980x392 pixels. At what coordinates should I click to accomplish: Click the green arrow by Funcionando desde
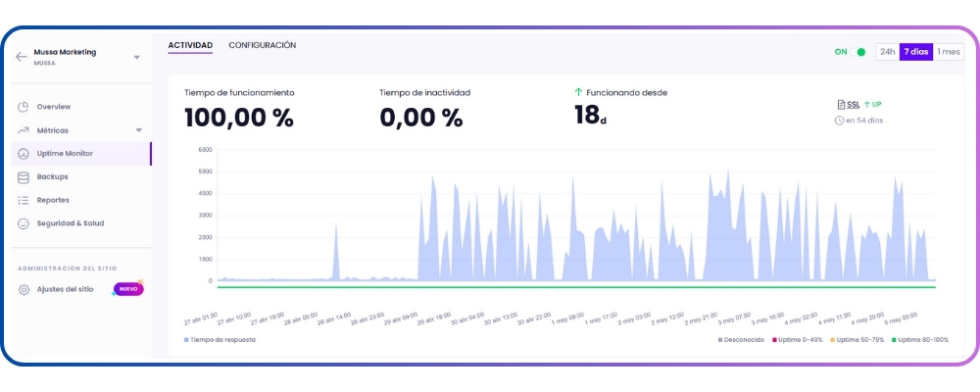[578, 92]
